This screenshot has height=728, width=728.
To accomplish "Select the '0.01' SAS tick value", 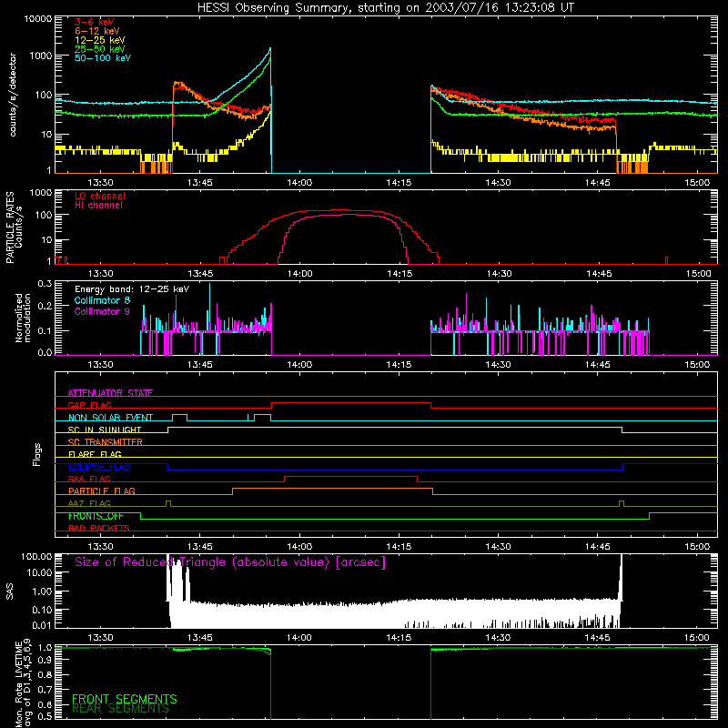I will tap(42, 625).
